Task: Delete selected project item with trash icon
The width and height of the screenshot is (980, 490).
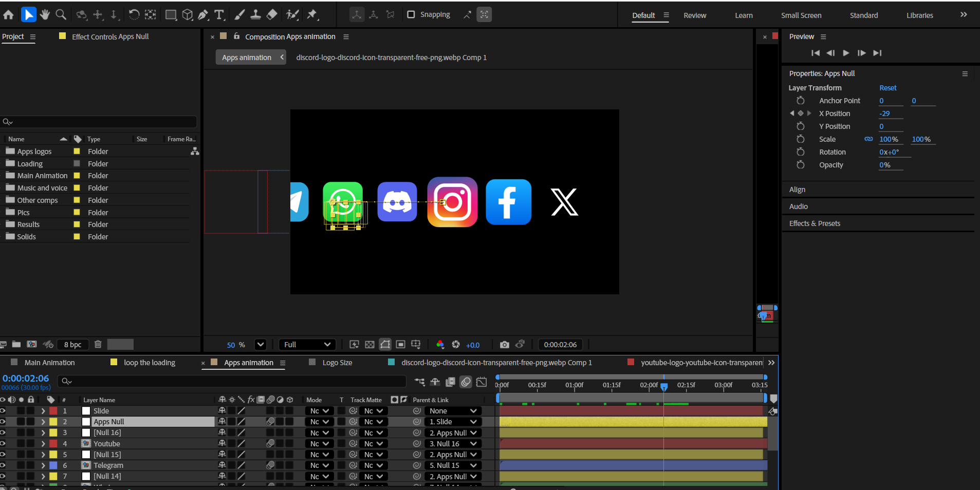Action: click(98, 344)
